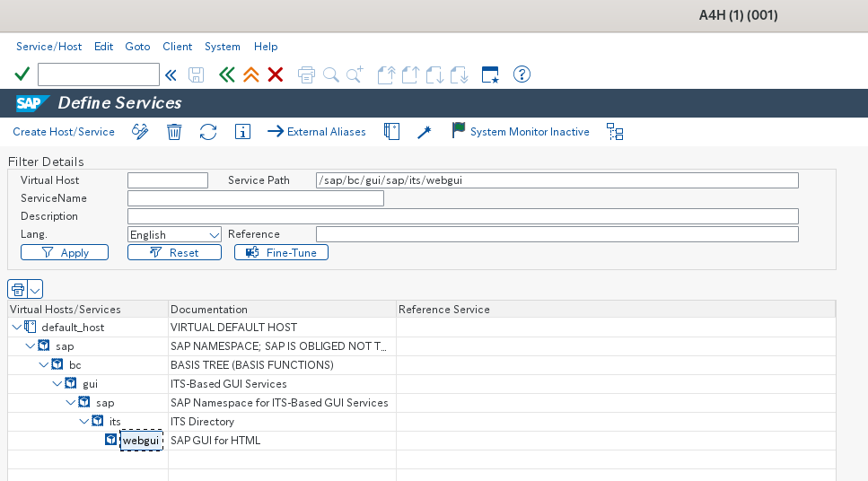Click the Activate wand icon

tap(425, 132)
